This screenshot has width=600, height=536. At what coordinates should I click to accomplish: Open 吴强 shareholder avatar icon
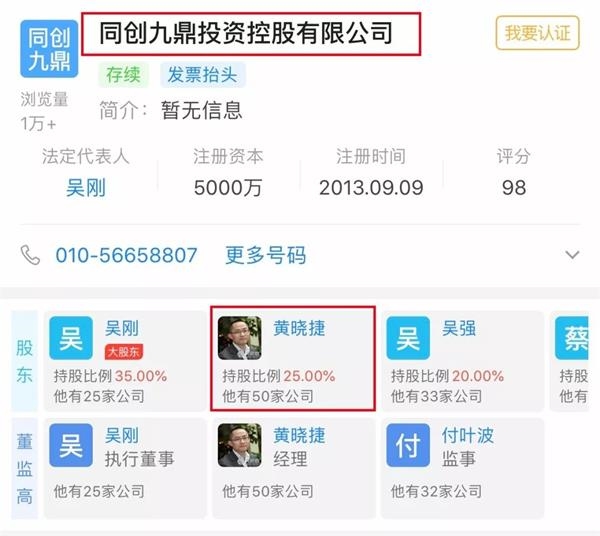408,338
